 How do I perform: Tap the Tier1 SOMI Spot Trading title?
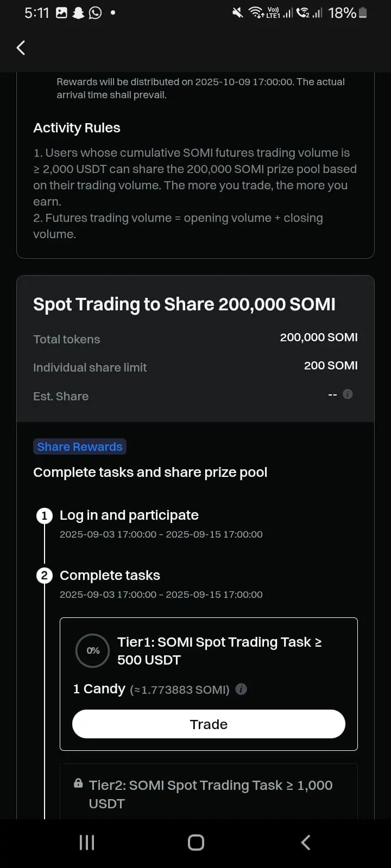[x=220, y=650]
